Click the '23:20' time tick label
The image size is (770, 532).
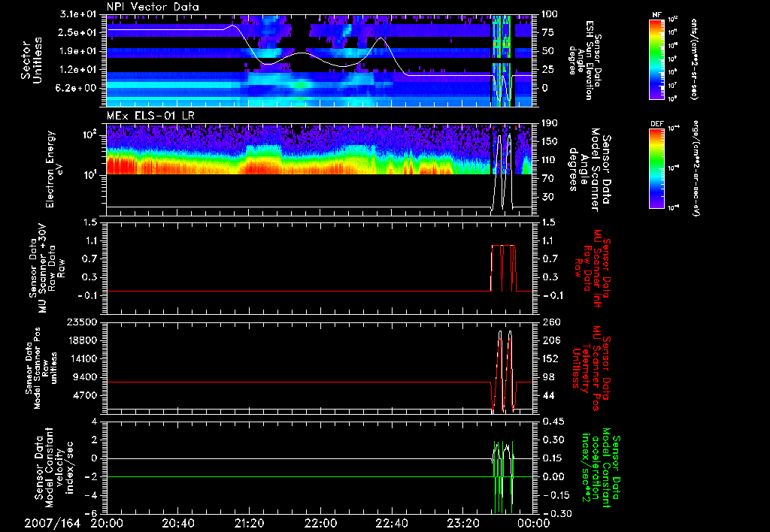tap(462, 524)
